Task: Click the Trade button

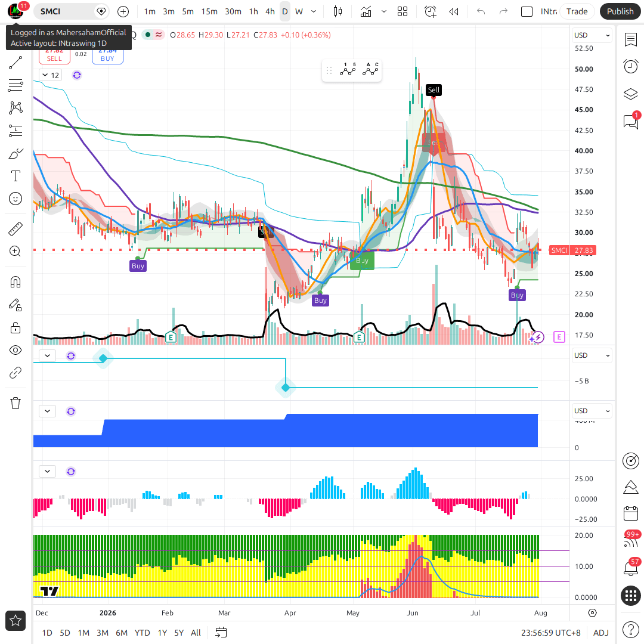Action: pyautogui.click(x=577, y=11)
